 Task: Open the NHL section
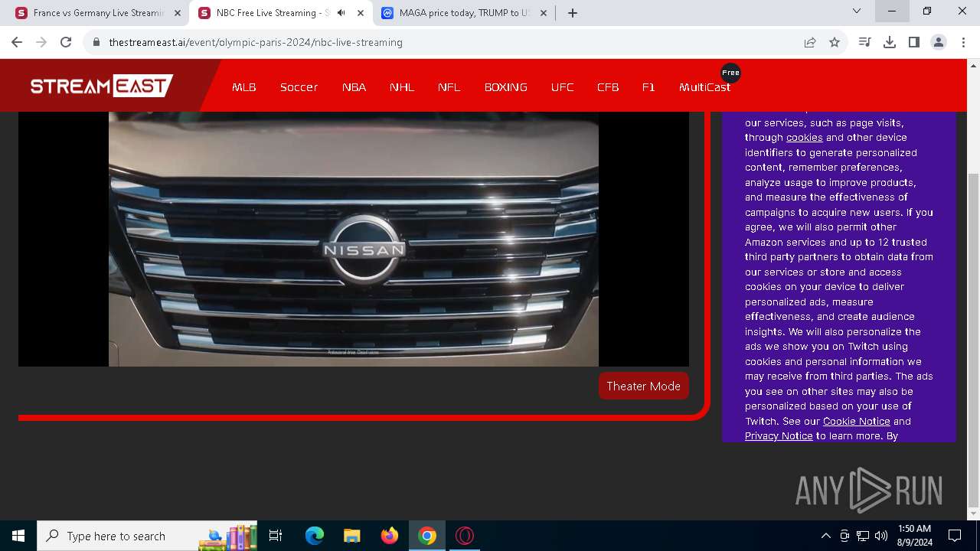pyautogui.click(x=402, y=87)
